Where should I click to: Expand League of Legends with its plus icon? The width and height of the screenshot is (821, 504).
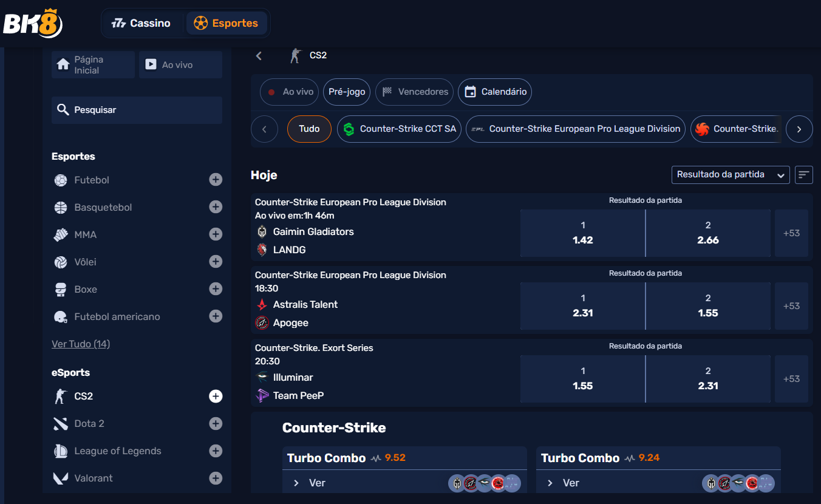tap(216, 451)
